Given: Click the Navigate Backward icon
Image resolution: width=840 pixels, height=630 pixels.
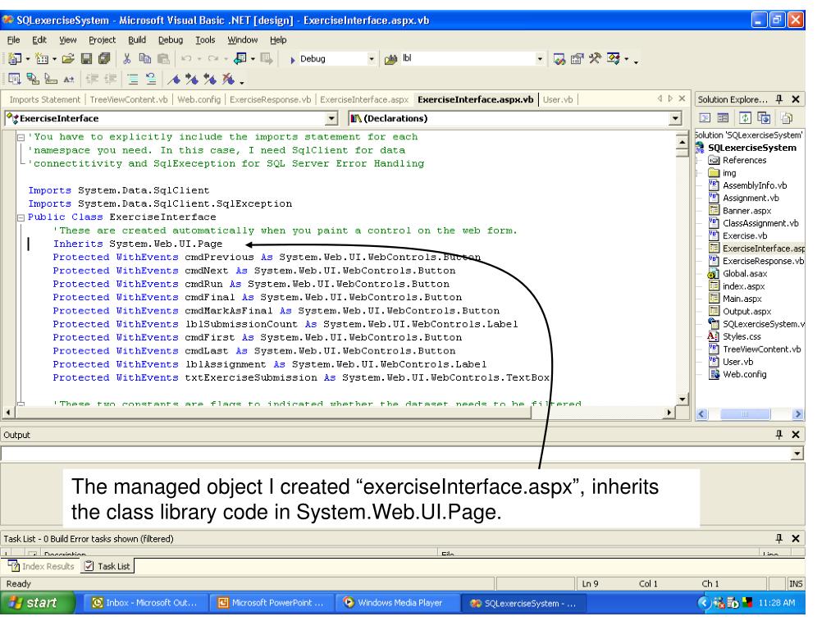Looking at the screenshot, I should point(240,58).
